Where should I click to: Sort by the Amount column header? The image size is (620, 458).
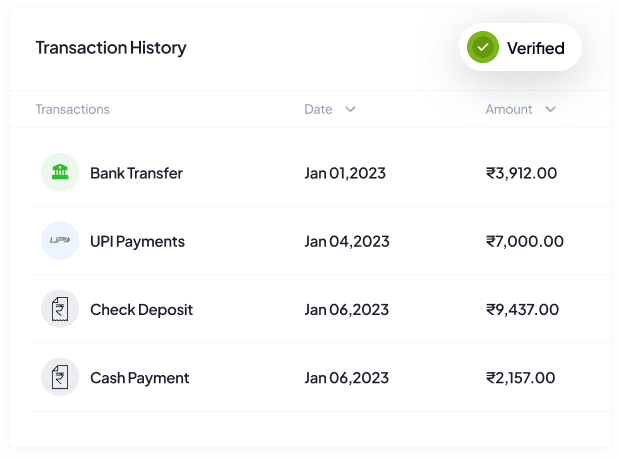tap(508, 109)
